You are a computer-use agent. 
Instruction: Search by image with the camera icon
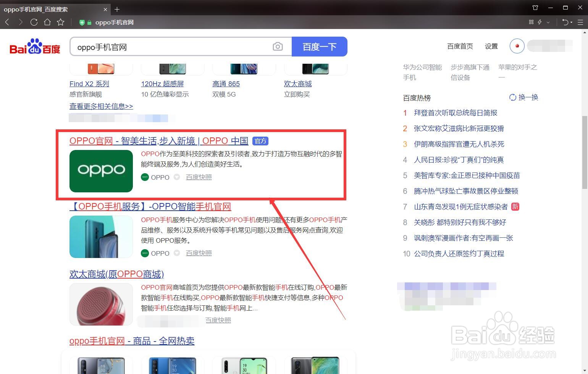(278, 47)
